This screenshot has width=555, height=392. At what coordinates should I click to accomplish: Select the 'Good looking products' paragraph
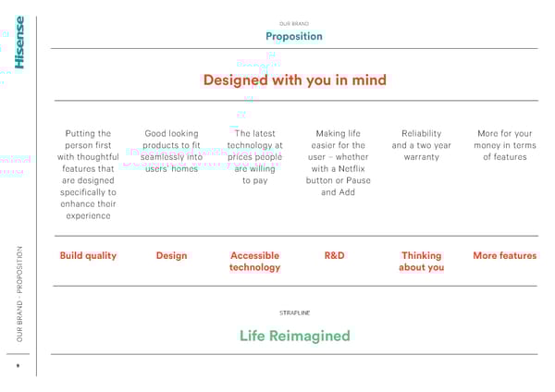[x=172, y=152]
